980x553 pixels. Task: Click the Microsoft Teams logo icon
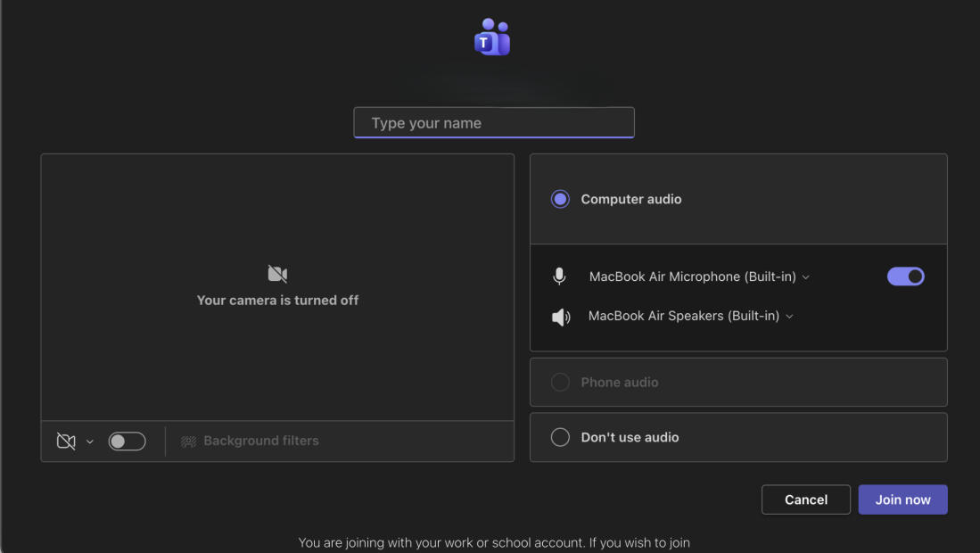tap(492, 37)
